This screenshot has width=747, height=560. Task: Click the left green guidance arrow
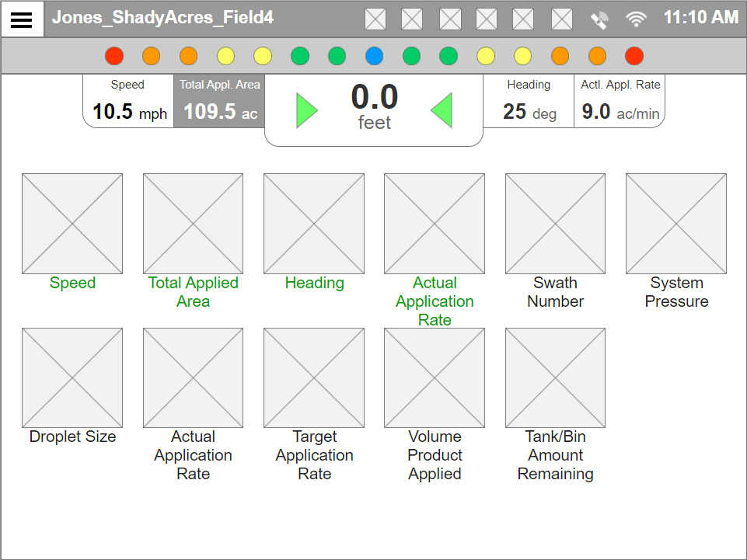click(x=307, y=110)
